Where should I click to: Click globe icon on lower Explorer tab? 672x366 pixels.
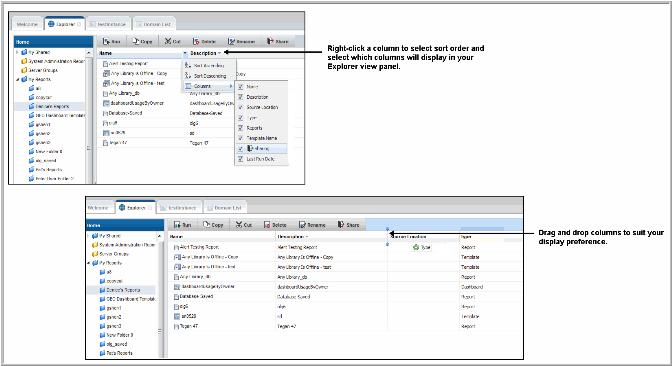(122, 207)
